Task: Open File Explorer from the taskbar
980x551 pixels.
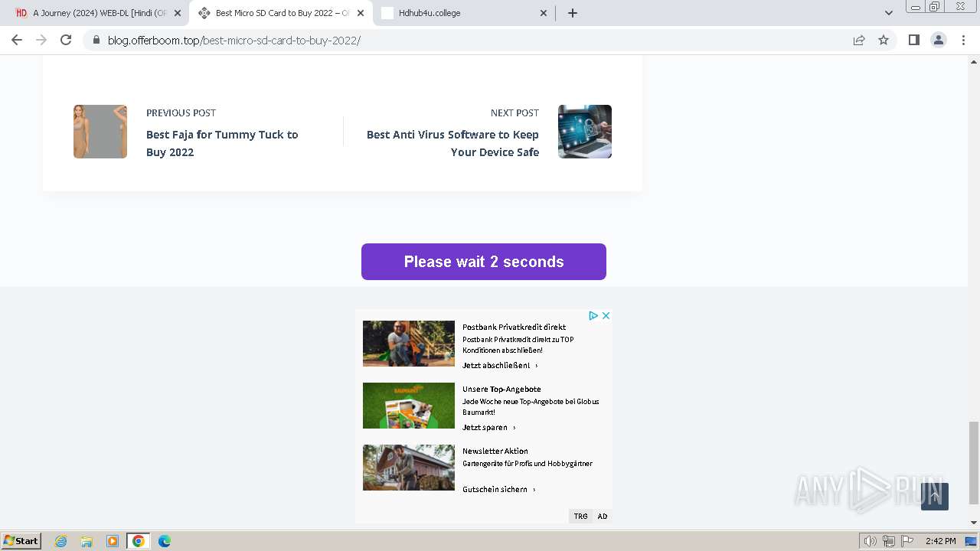Action: [87, 541]
